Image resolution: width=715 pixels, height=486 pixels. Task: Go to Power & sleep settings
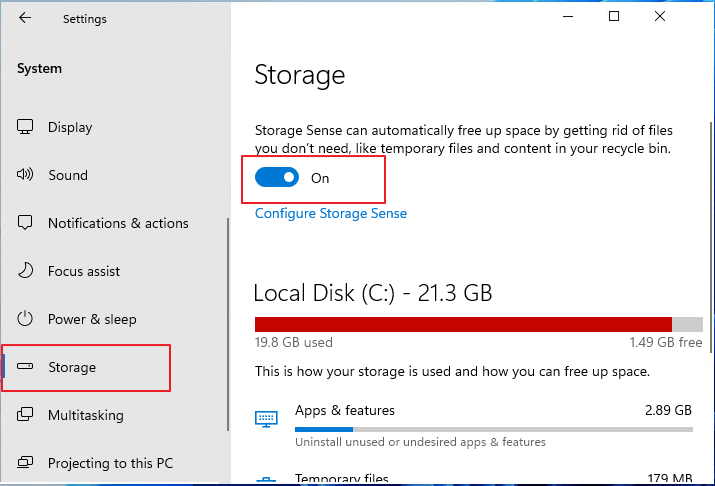(92, 319)
